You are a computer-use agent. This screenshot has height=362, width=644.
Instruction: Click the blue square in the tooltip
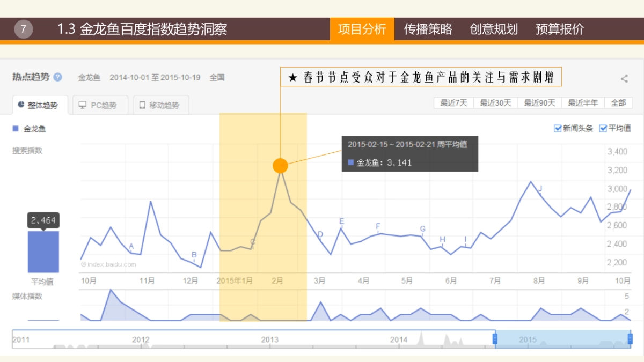pyautogui.click(x=351, y=162)
